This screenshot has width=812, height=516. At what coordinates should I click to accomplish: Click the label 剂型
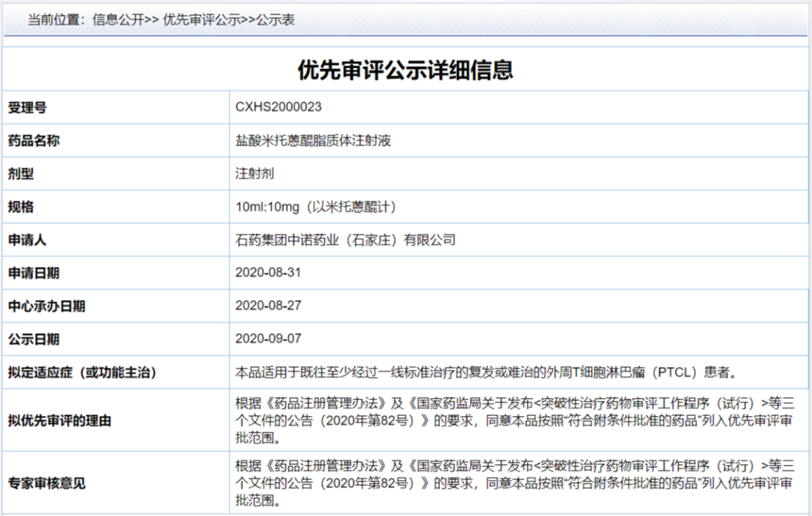(21, 174)
